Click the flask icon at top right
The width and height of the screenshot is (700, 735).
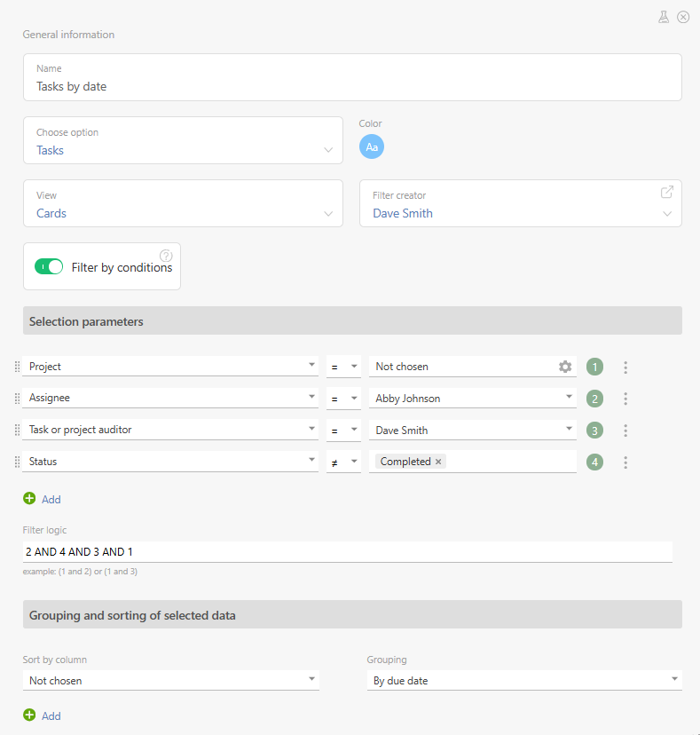pos(663,17)
